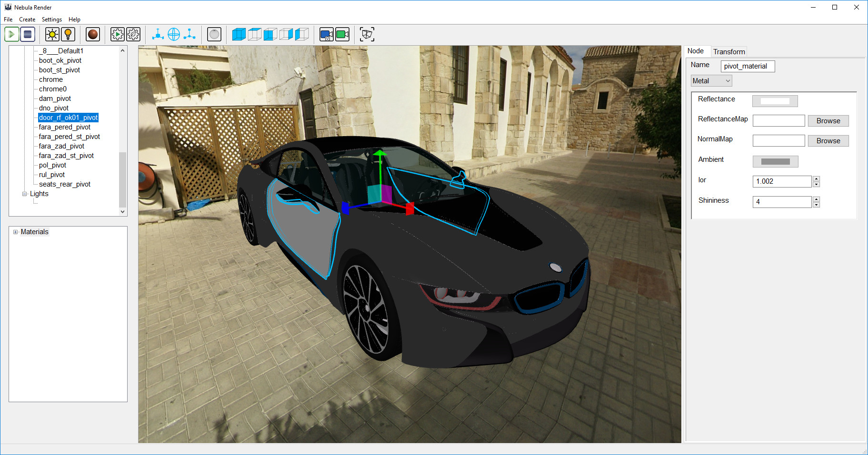
Task: Increase the Ior value with up arrow
Action: coord(817,179)
